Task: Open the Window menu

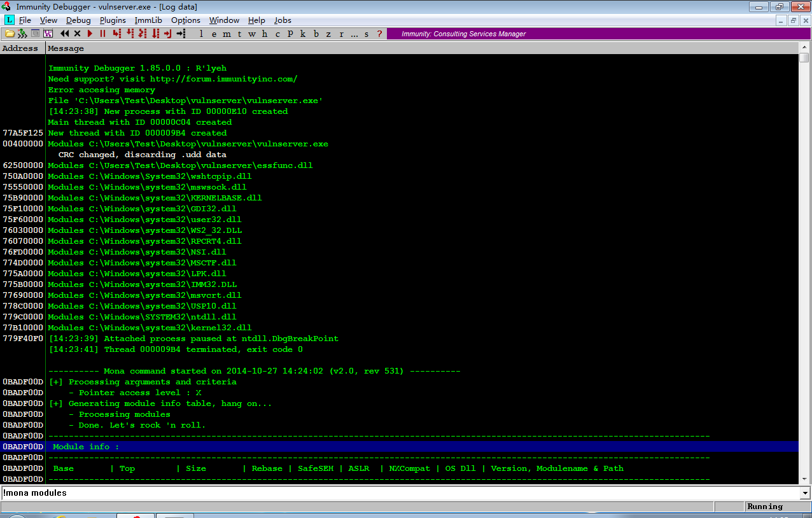Action: 224,20
